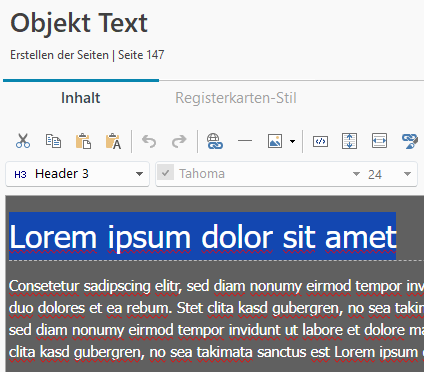Select the Inhalt tab
This screenshot has width=424, height=372.
81,98
